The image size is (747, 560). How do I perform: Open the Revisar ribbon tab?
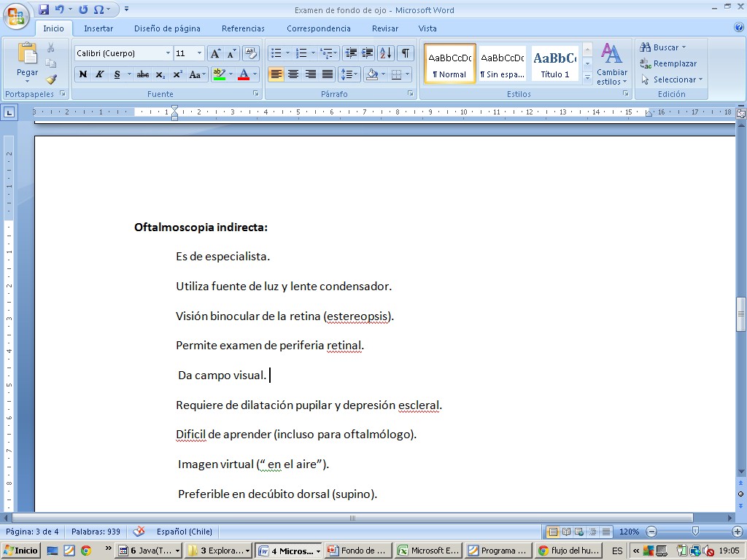pos(384,28)
